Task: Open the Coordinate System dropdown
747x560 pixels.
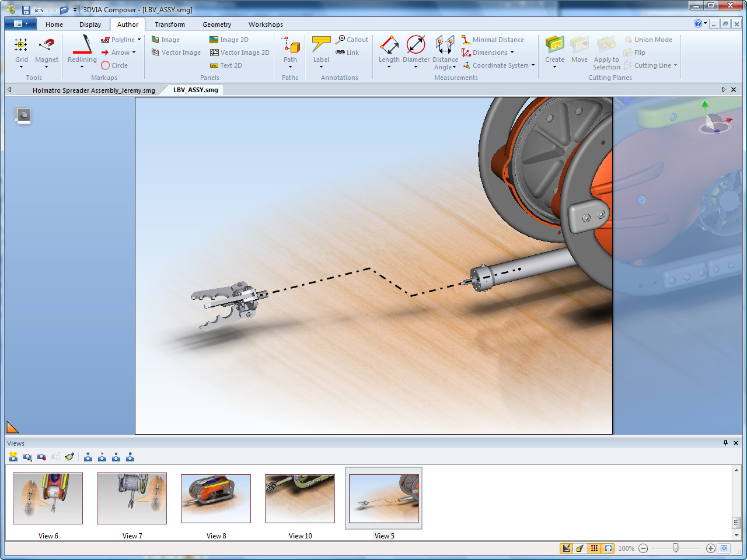Action: coord(533,65)
